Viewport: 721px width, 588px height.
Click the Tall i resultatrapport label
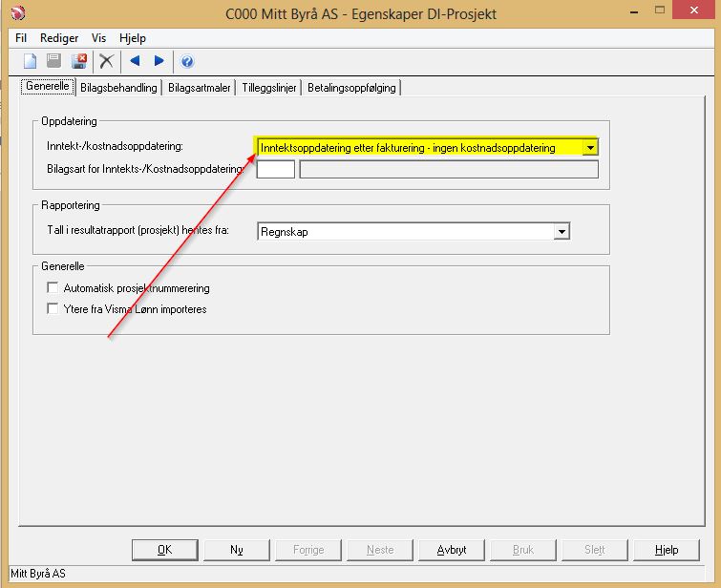coord(138,230)
